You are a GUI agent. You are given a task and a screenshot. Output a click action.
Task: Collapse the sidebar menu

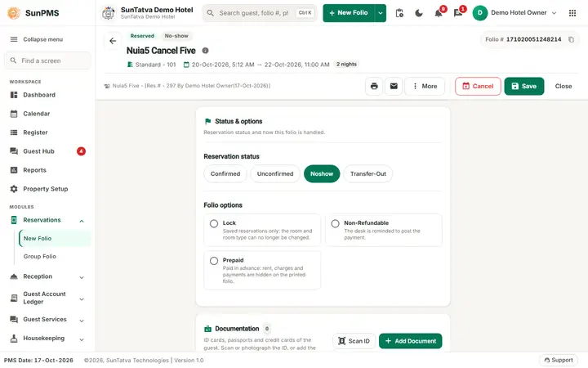[x=37, y=39]
